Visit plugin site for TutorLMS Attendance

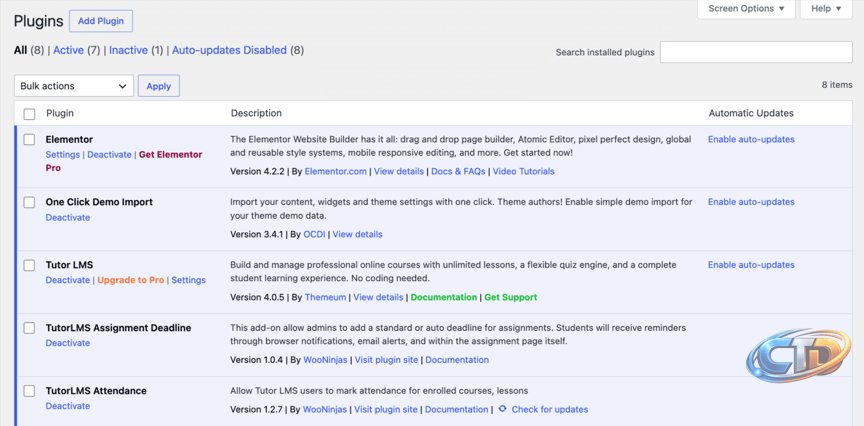[x=386, y=409]
